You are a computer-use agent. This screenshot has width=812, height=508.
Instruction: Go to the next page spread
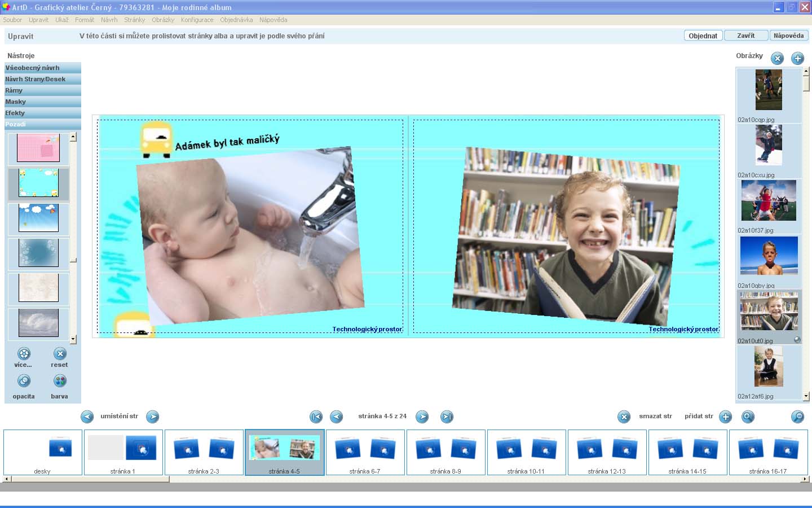pyautogui.click(x=422, y=417)
